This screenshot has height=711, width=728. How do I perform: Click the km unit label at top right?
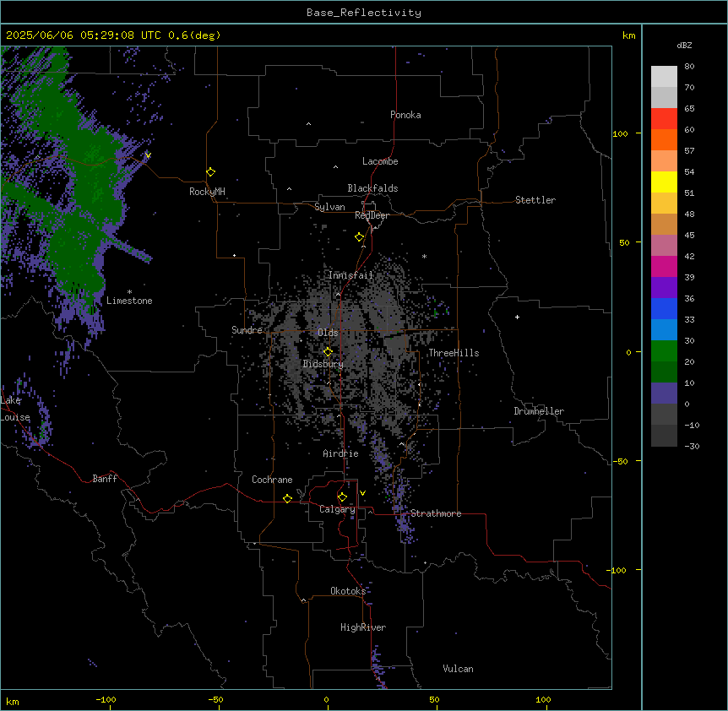click(x=628, y=35)
